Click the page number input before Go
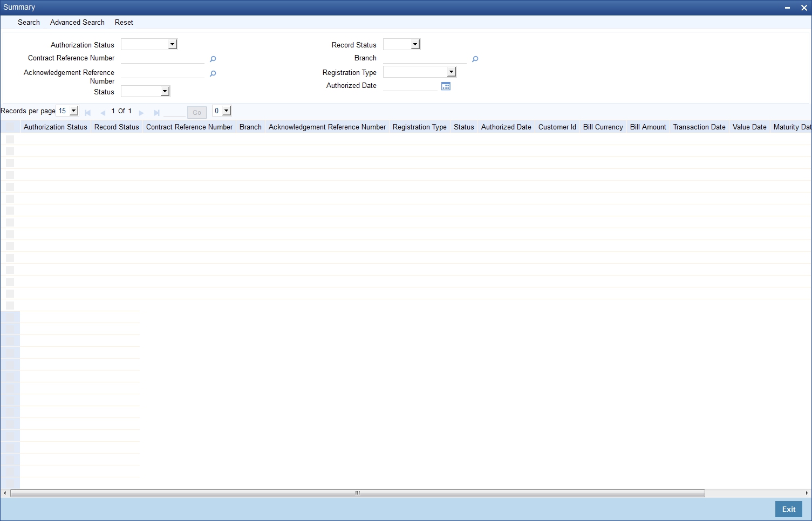Viewport: 812px width, 521px height. [174, 112]
